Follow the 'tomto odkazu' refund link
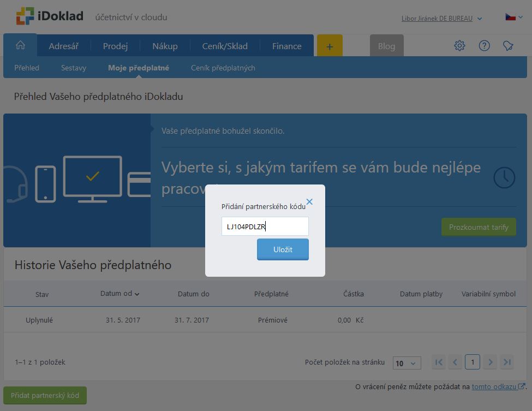The width and height of the screenshot is (532, 411). click(x=494, y=386)
